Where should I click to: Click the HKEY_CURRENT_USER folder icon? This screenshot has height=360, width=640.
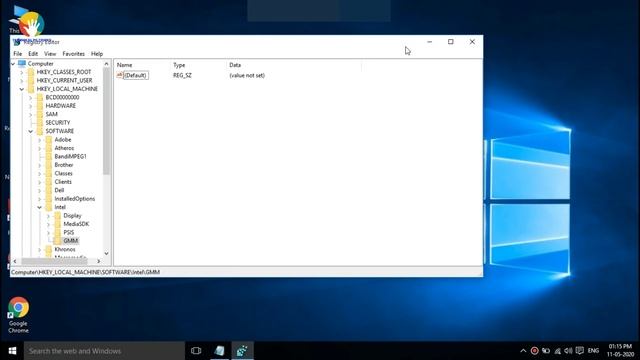(31, 80)
